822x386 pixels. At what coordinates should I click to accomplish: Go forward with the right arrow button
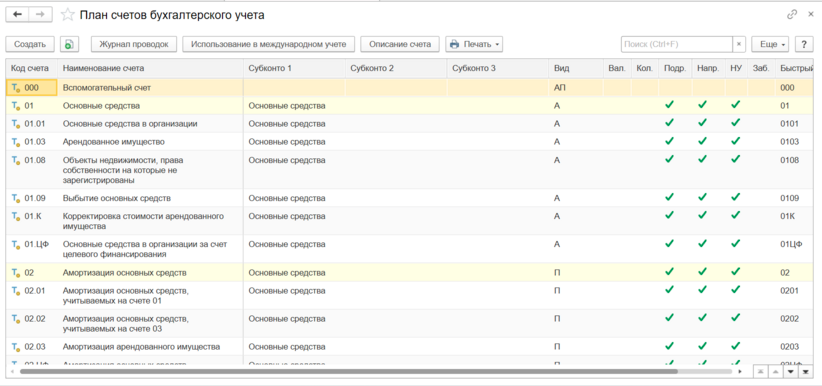click(x=40, y=15)
